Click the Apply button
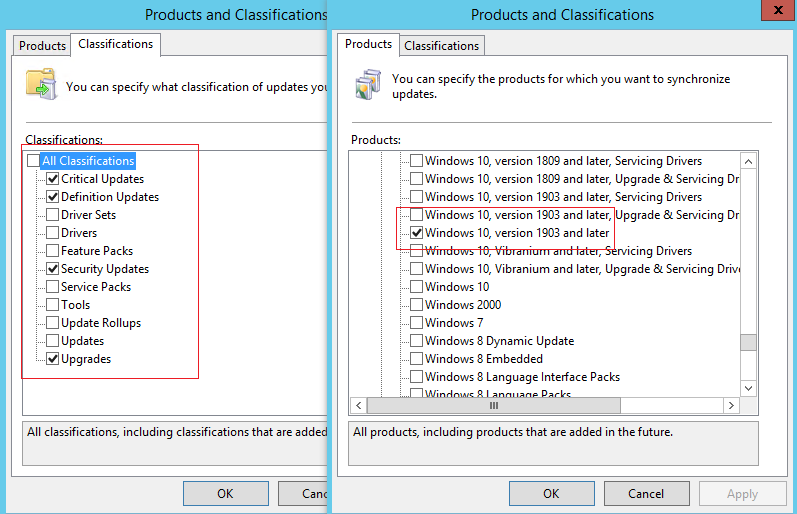The image size is (797, 514). pos(742,494)
